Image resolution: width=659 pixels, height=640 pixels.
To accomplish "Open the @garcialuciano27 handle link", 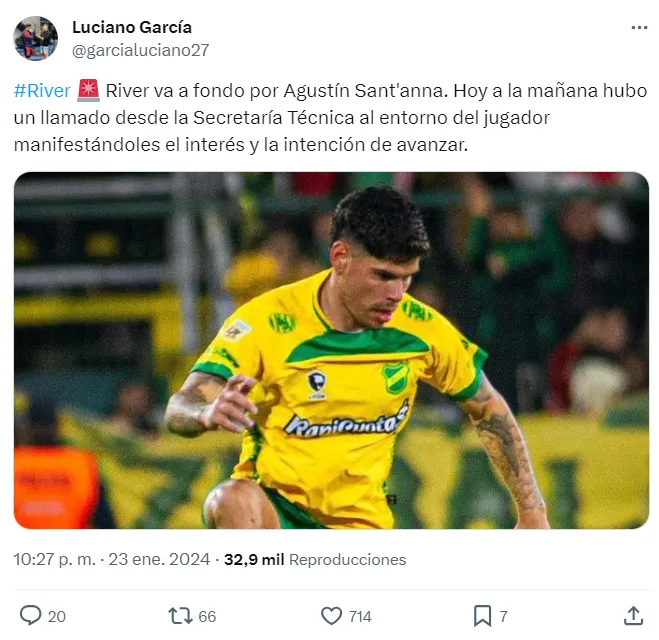I will 140,50.
